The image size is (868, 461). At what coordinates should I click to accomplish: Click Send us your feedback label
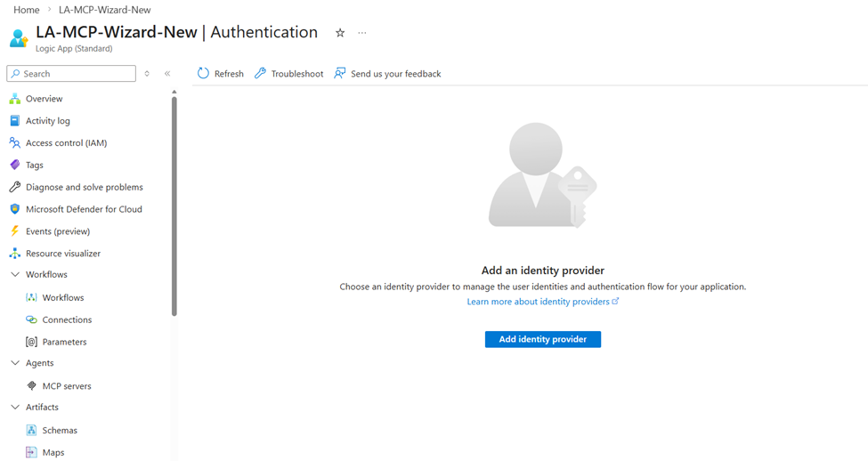tap(396, 74)
